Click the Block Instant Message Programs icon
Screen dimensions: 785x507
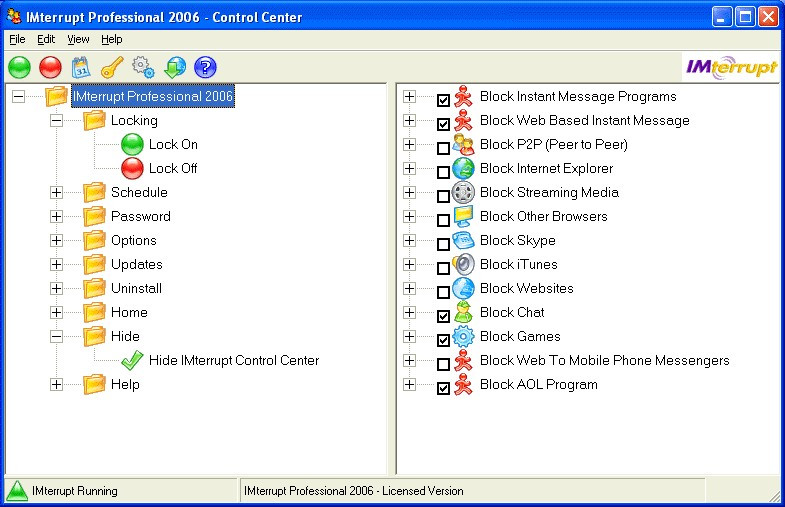pos(463,97)
